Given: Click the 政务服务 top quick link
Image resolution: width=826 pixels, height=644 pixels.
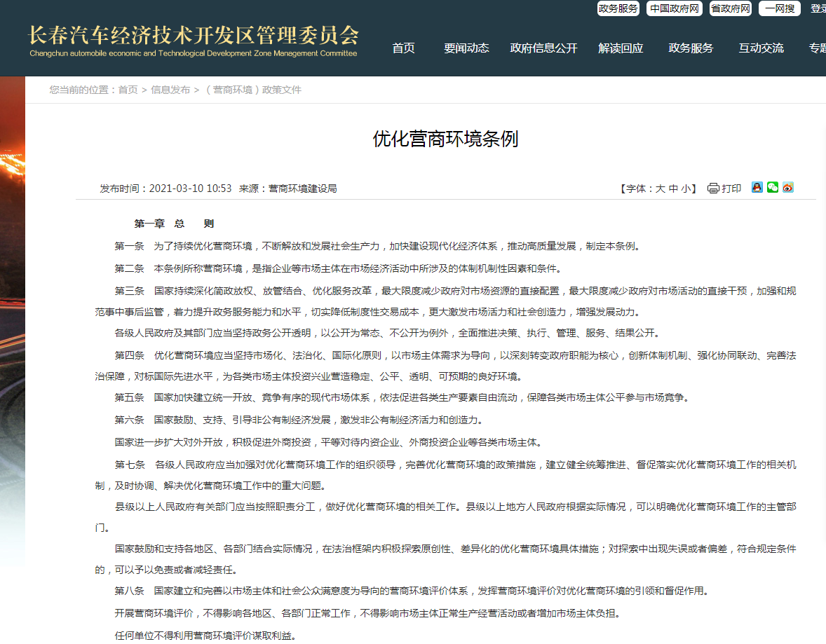Looking at the screenshot, I should click(x=618, y=8).
